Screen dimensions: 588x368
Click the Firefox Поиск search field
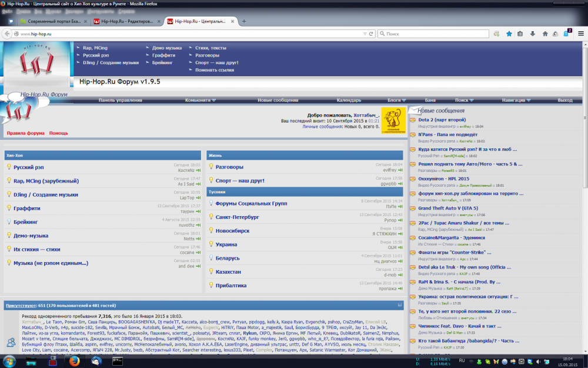click(433, 34)
